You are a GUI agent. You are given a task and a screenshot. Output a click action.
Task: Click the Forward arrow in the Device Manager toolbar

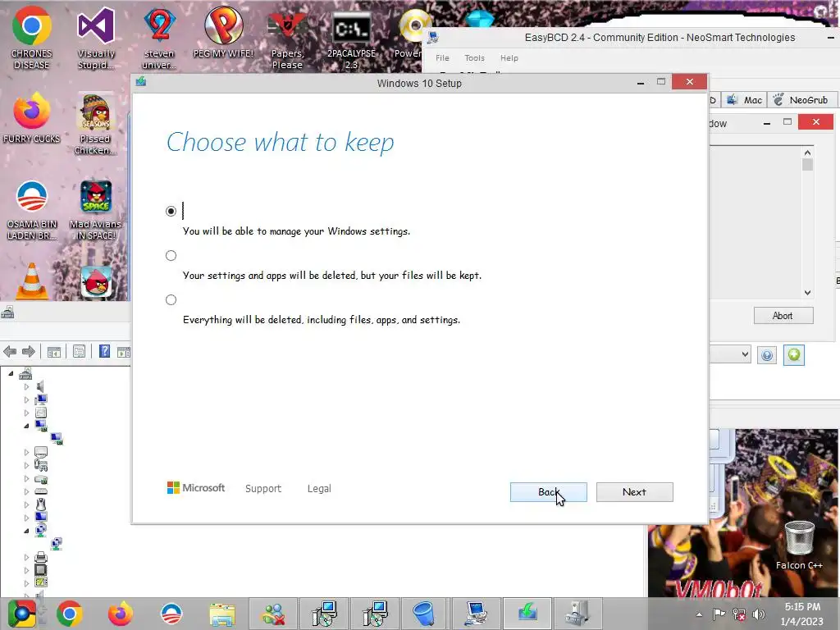click(29, 351)
